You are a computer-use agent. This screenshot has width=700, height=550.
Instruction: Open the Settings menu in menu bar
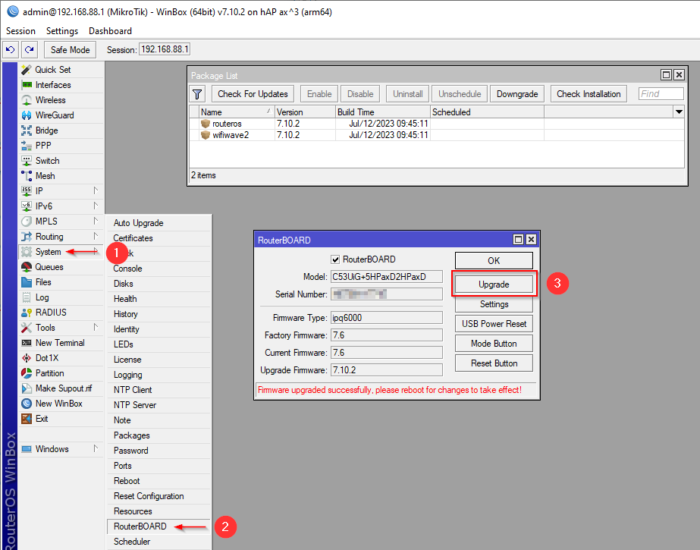[62, 31]
